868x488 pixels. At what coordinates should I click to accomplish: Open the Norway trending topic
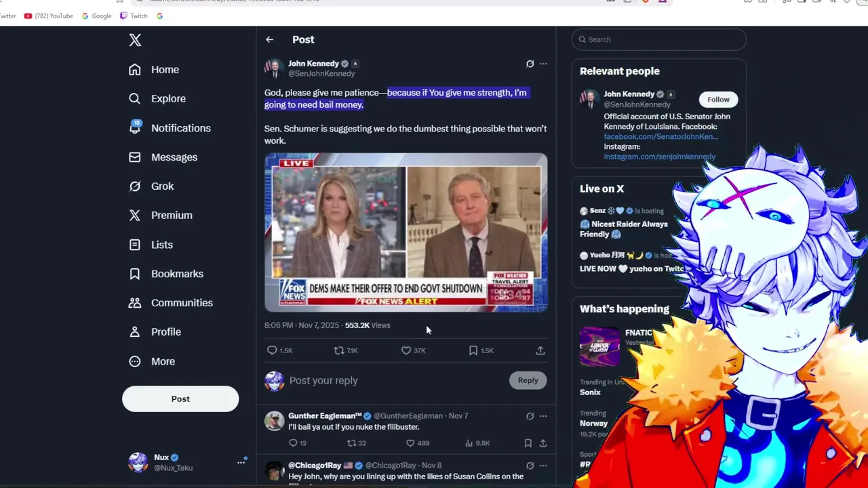(593, 423)
